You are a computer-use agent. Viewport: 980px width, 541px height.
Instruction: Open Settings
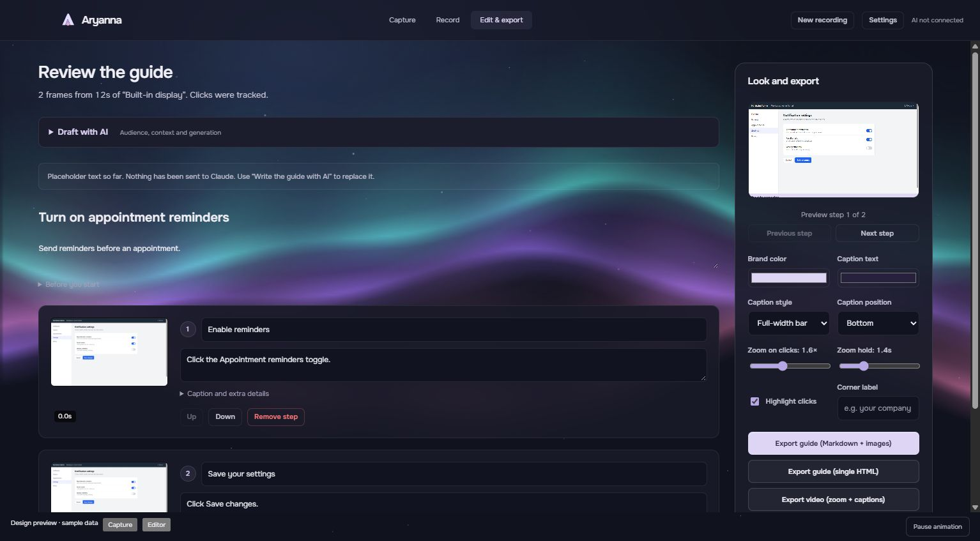tap(883, 20)
